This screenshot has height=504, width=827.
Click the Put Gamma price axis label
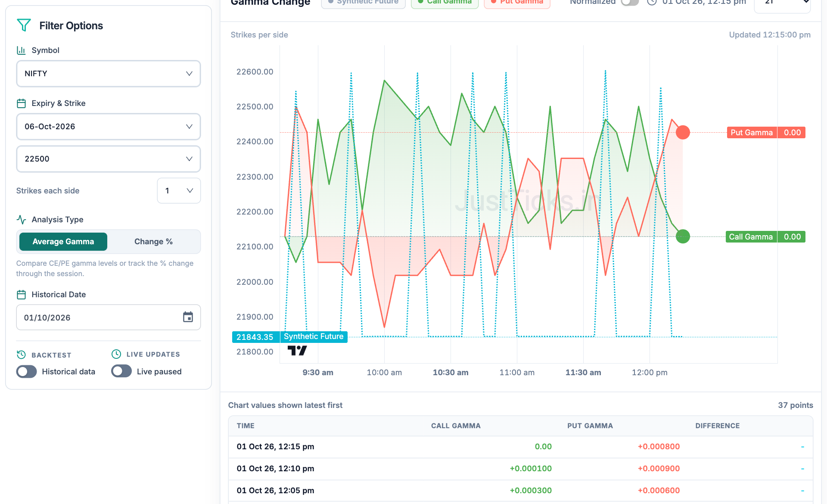point(766,133)
